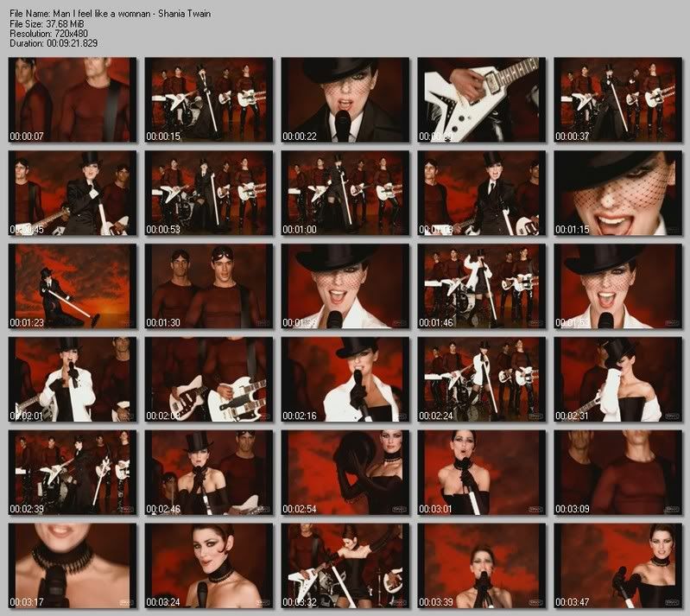Open the 00:00:22 close-up thumbnail
Screen dimensions: 690x616
pos(345,100)
